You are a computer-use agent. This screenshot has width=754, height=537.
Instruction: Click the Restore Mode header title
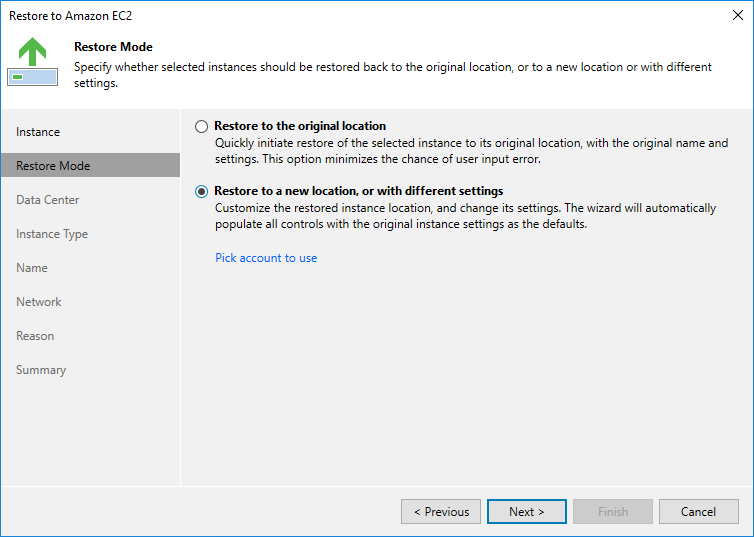click(x=113, y=47)
